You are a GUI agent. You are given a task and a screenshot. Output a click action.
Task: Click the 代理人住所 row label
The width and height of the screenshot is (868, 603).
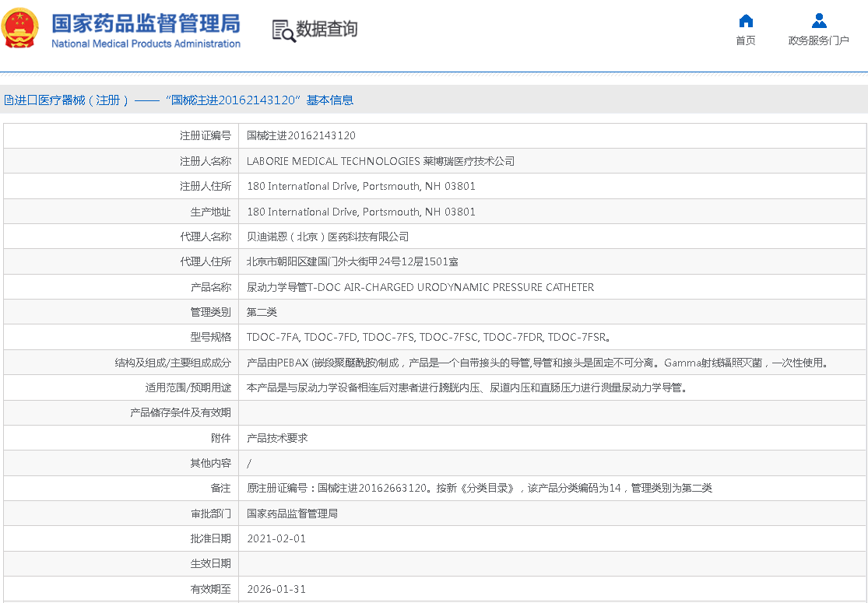coord(206,261)
